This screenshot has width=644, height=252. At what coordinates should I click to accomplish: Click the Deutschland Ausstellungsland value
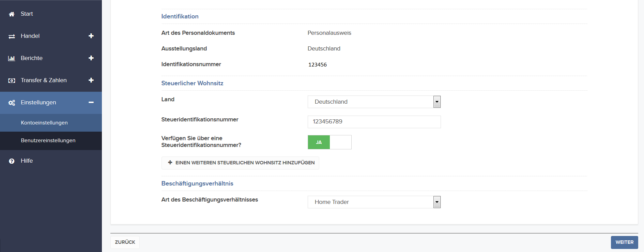coord(324,48)
